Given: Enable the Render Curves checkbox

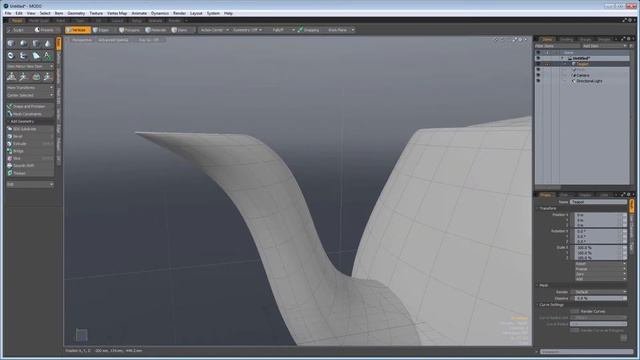Looking at the screenshot, I should 575,311.
